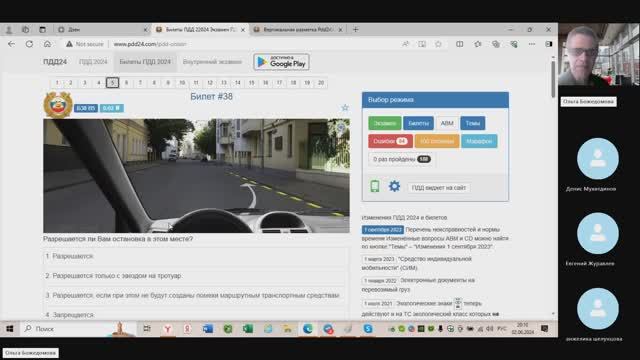Go to question number 20
Image resolution: width=640 pixels, height=360 pixels.
coord(321,83)
